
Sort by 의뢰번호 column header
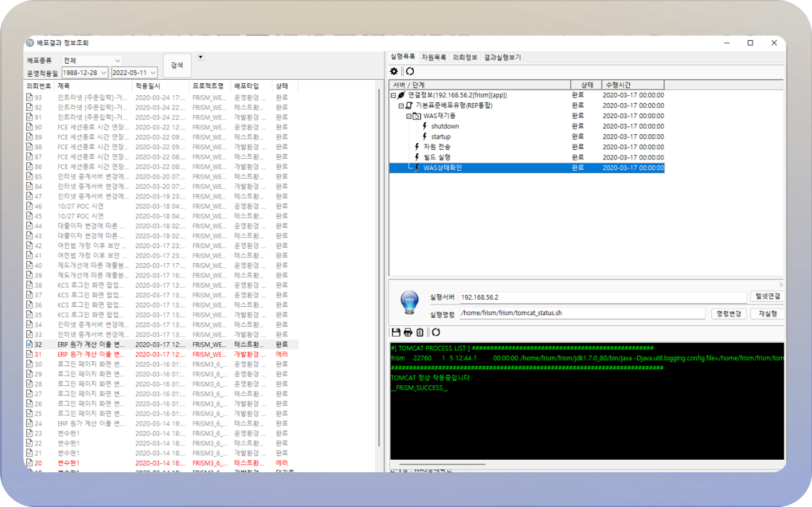pyautogui.click(x=39, y=86)
